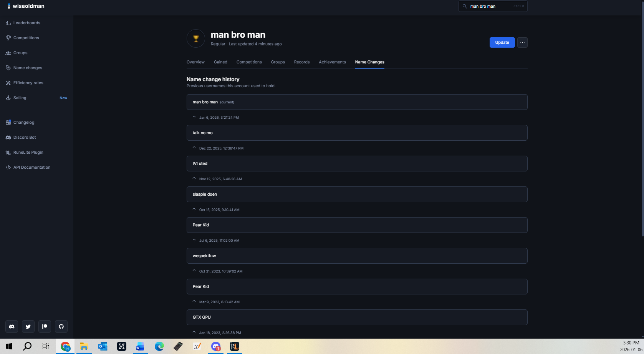This screenshot has height=354, width=644.
Task: Open Task View on the taskbar
Action: [x=46, y=346]
